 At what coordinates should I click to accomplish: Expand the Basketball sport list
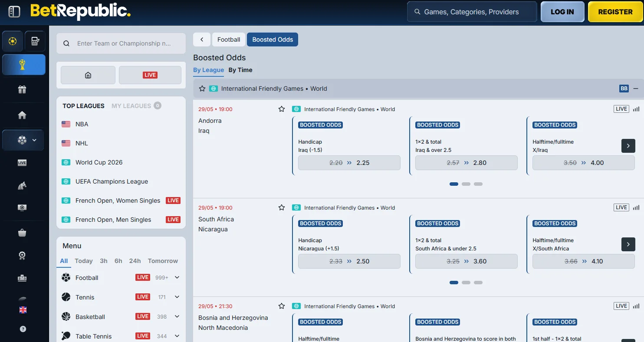point(177,316)
